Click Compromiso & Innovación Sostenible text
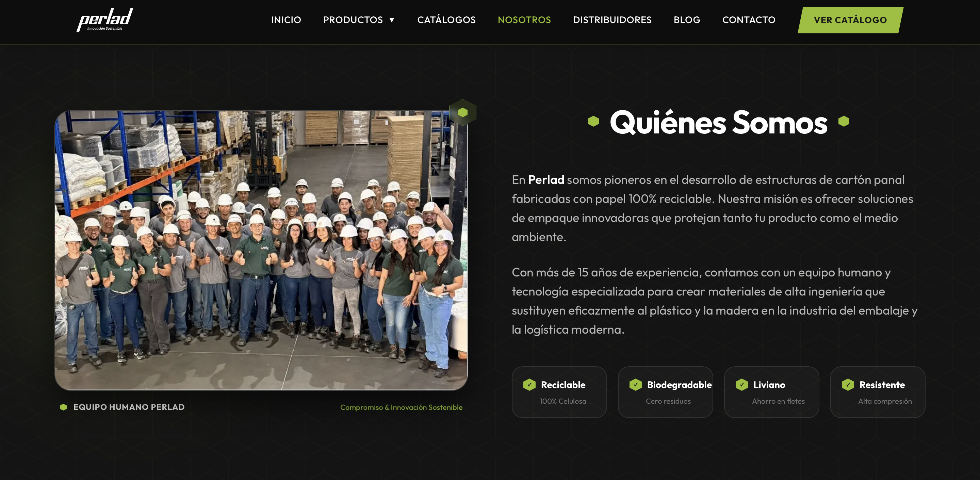This screenshot has height=480, width=980. (402, 407)
